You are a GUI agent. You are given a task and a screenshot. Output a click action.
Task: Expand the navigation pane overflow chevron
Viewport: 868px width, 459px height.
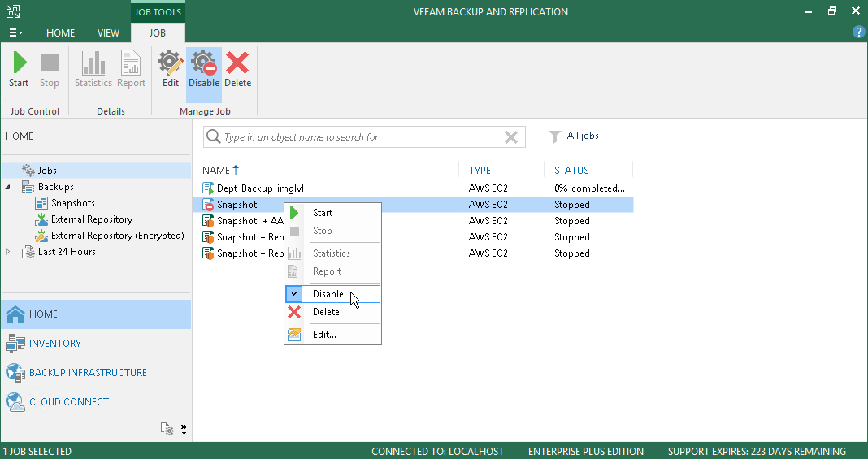[184, 429]
